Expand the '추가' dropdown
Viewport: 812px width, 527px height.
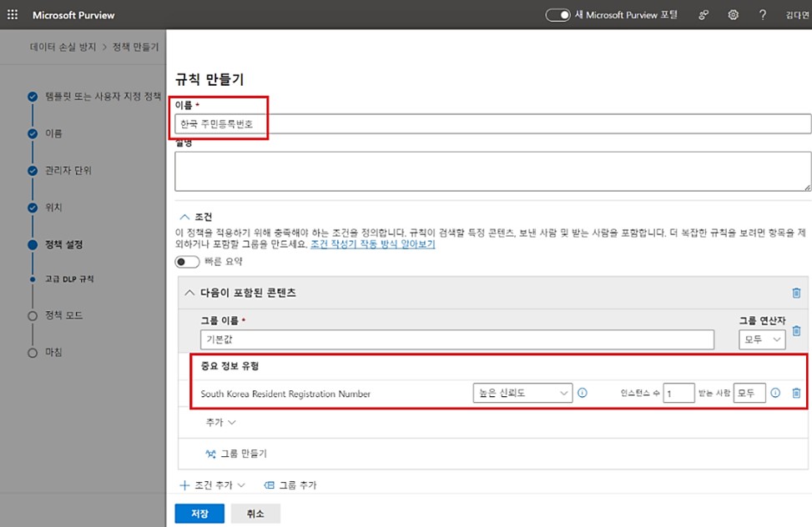coord(221,423)
